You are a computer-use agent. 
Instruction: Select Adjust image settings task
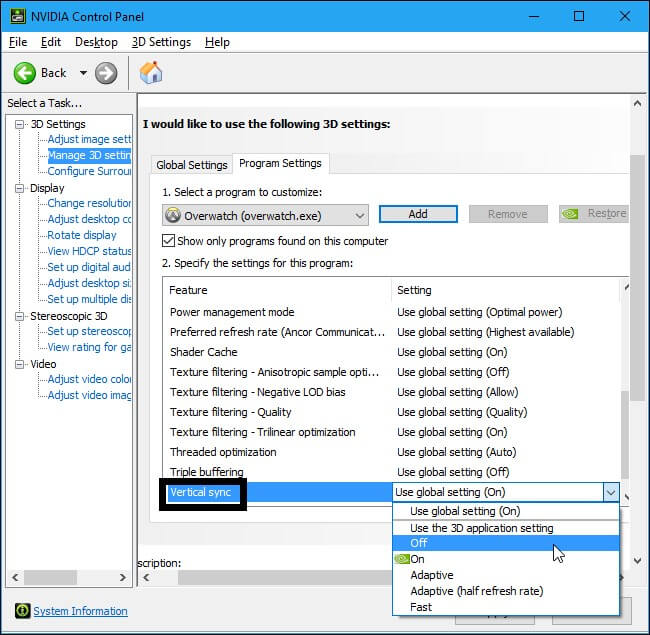(89, 139)
